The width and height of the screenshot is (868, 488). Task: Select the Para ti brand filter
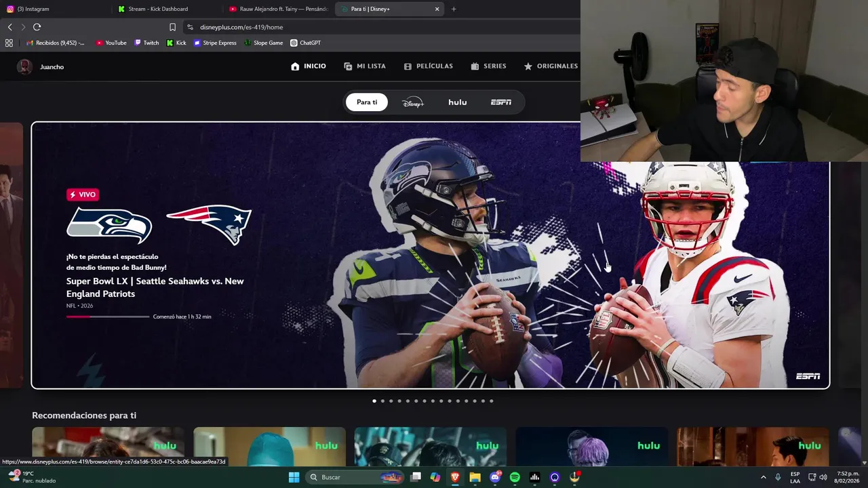point(367,102)
